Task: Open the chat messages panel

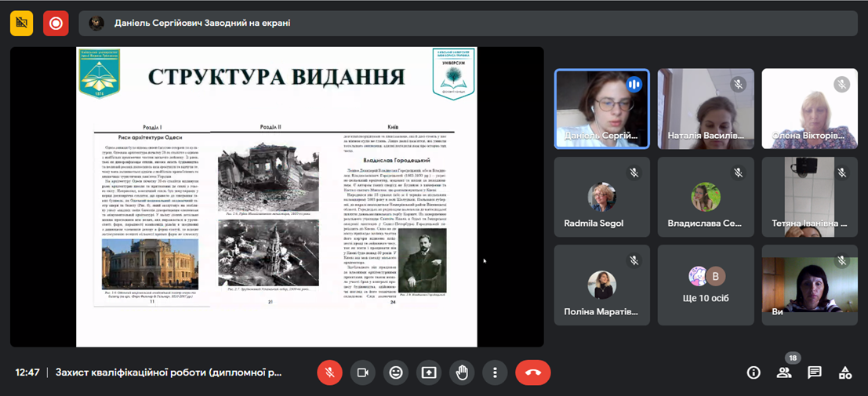Action: tap(815, 372)
